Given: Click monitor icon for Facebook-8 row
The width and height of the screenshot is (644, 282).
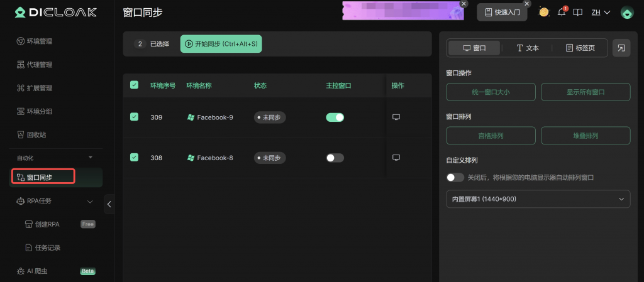Looking at the screenshot, I should point(396,157).
